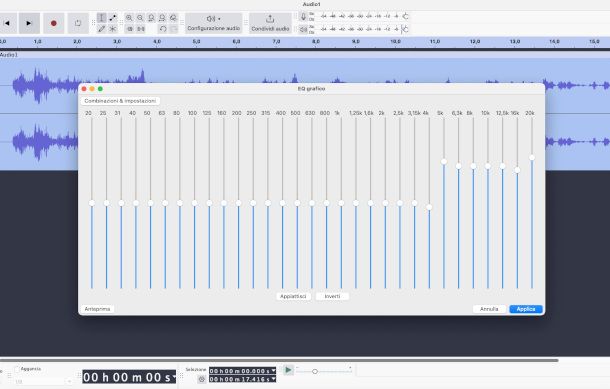Click the Fit Selection to Width icon
The height and width of the screenshot is (389, 610).
151,18
